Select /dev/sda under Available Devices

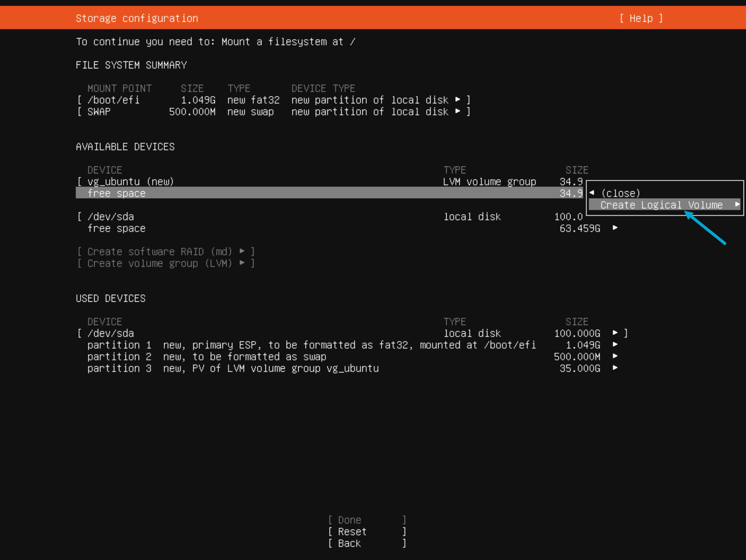pos(111,217)
